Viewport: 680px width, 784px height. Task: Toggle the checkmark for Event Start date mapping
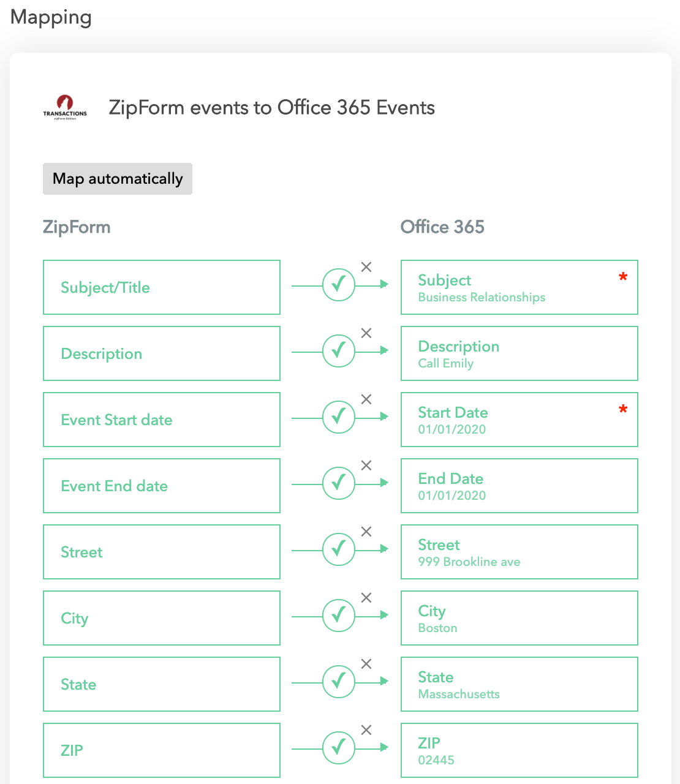click(339, 417)
